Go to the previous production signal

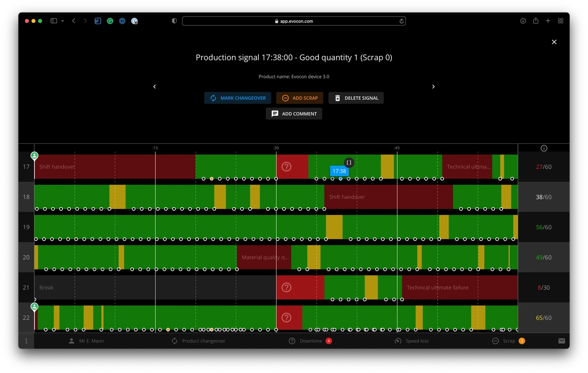(x=155, y=87)
